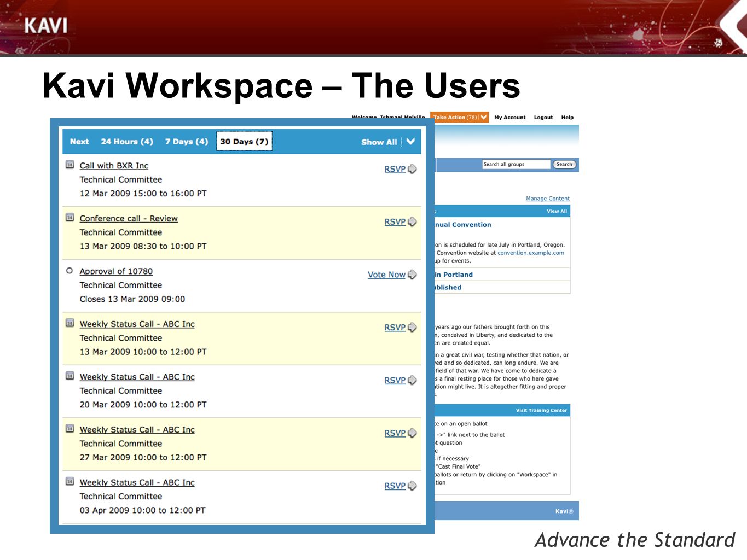Click the text Closes 13 Mar 2009 09:00
The height and width of the screenshot is (560, 747).
pos(132,299)
